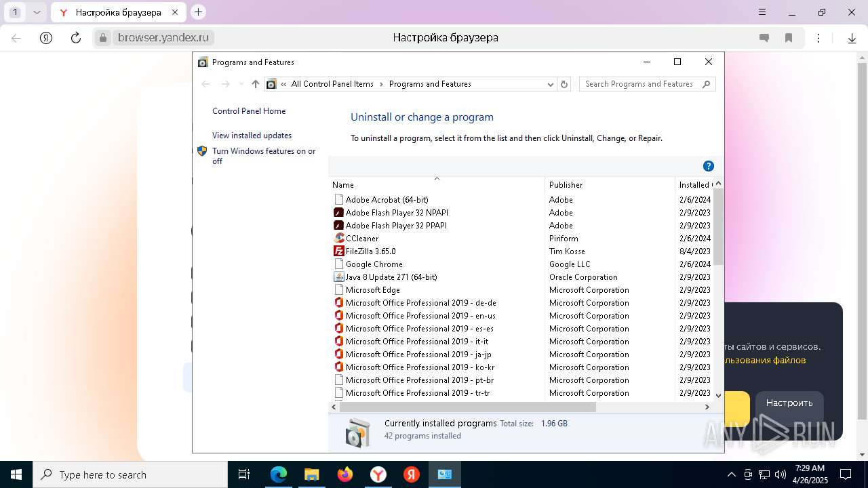Click the Office Professional 2019 es-es icon
Viewport: 868px width, 488px height.
point(339,329)
